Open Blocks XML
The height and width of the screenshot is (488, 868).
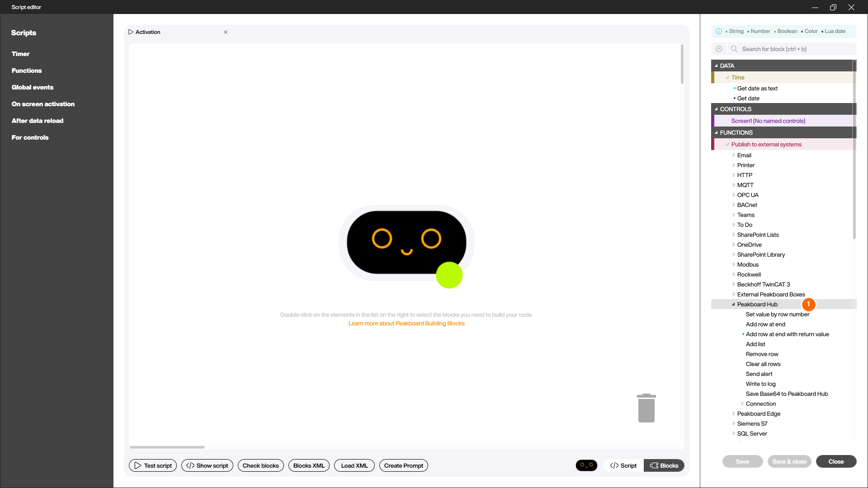tap(309, 465)
